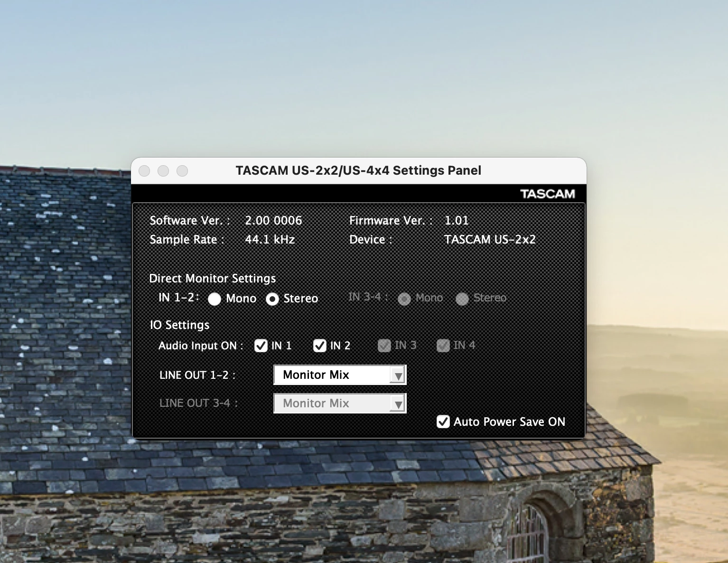Click the device name 'TASCAM US-2x2'
The image size is (728, 563).
(490, 239)
